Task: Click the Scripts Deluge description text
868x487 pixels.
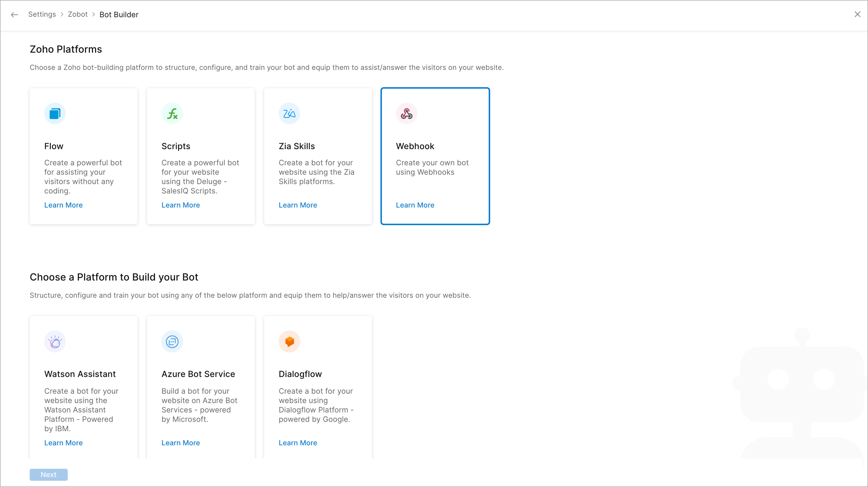Action: (200, 177)
